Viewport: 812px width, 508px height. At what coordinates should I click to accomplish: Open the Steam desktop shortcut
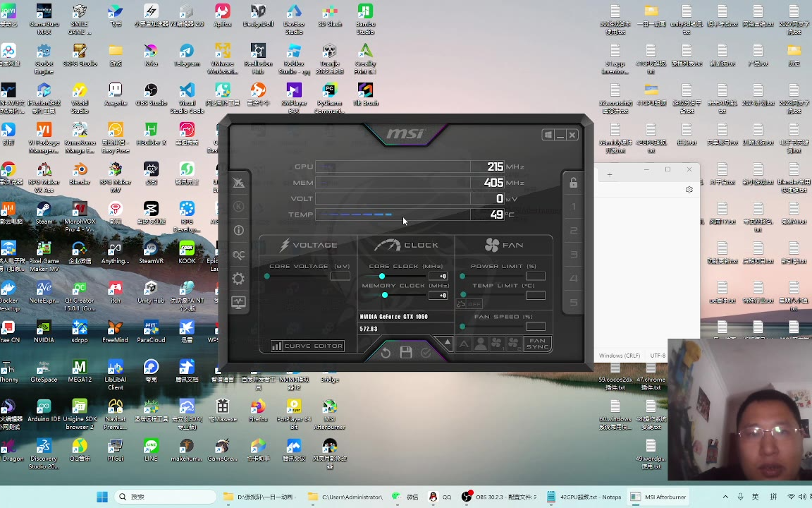coord(44,213)
